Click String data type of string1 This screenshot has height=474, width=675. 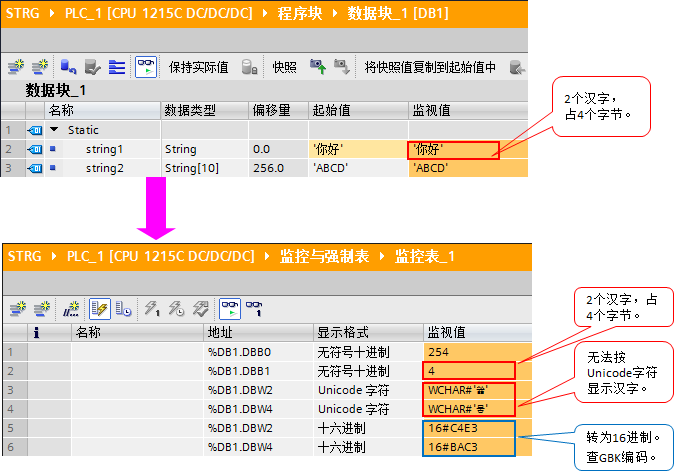[x=205, y=149]
